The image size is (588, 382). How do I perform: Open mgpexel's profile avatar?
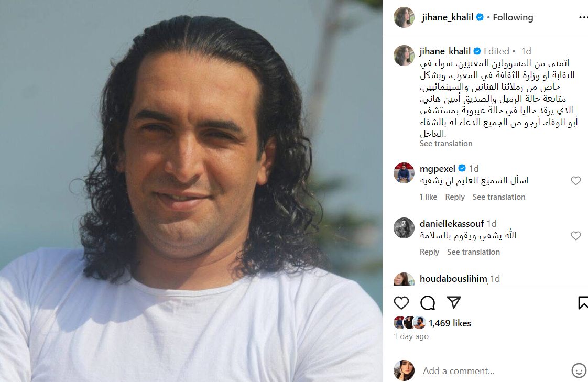(x=404, y=173)
